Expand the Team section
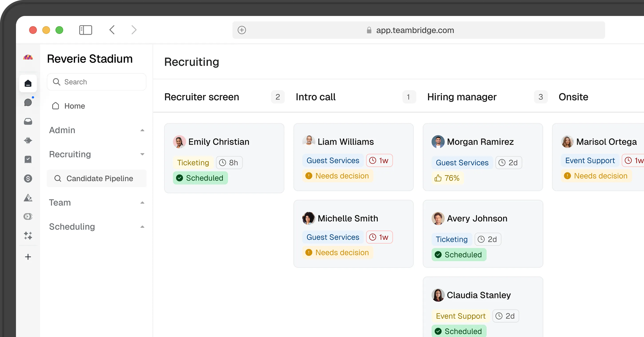The width and height of the screenshot is (644, 337). pyautogui.click(x=142, y=202)
